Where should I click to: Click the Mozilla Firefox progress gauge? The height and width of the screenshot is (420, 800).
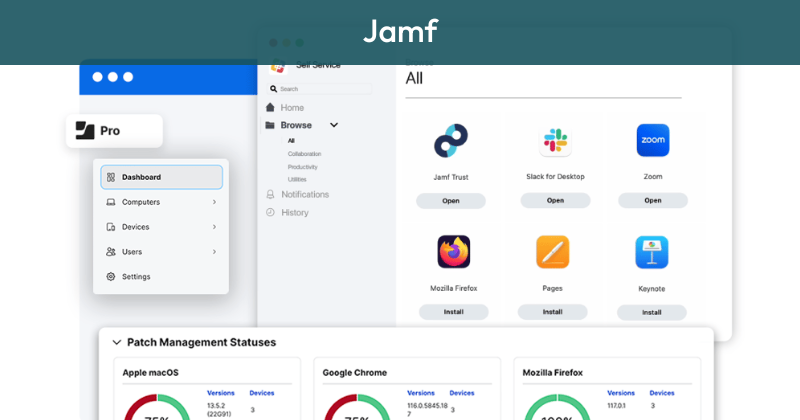(557, 407)
